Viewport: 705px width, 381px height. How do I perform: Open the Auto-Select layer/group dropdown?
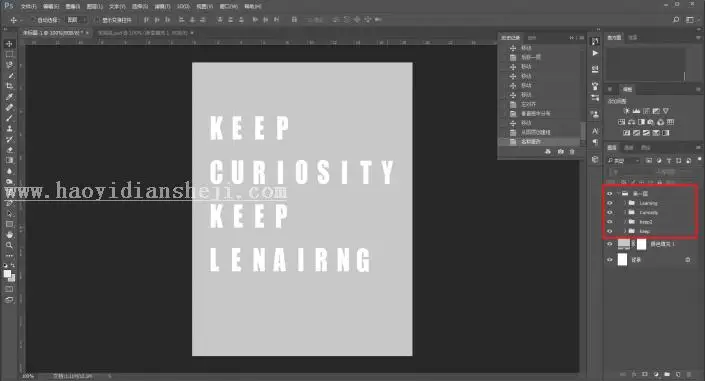[x=76, y=20]
